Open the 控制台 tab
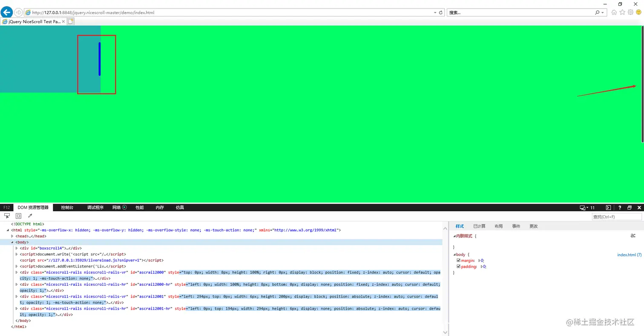The height and width of the screenshot is (336, 644). click(67, 207)
